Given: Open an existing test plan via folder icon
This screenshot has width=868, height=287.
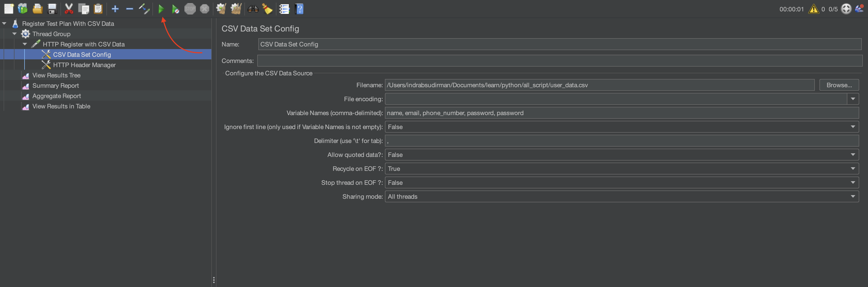Looking at the screenshot, I should point(37,9).
